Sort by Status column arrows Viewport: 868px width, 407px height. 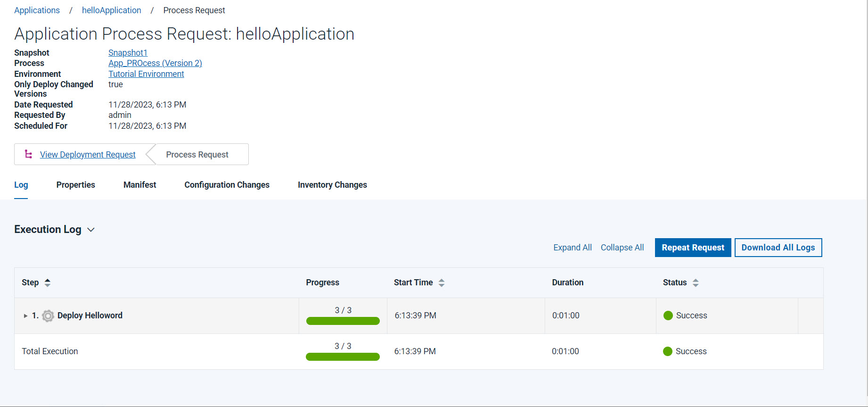[696, 282]
